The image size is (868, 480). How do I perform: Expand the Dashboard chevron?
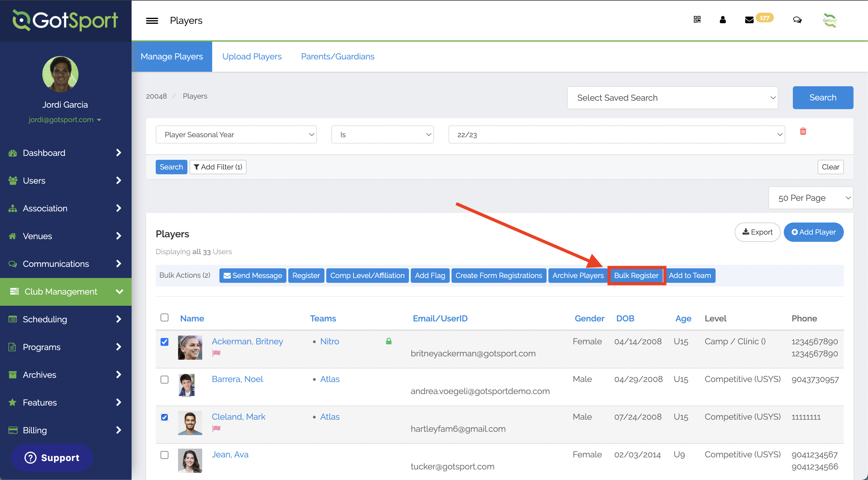tap(119, 153)
